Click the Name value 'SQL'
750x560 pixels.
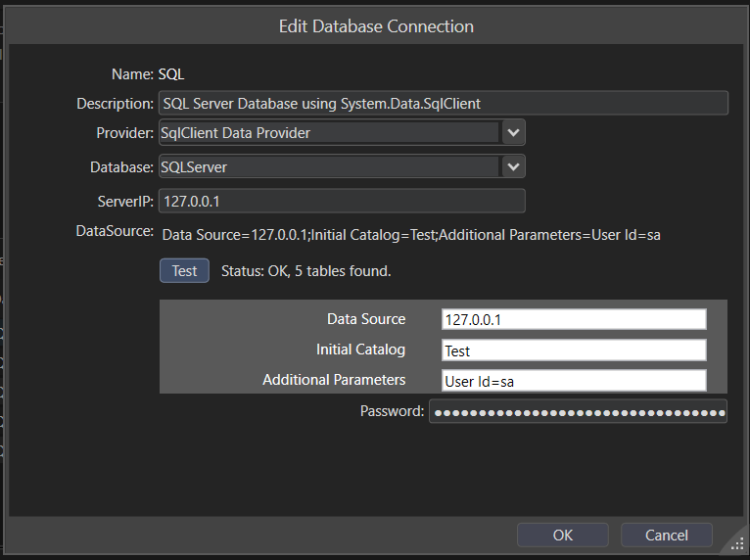171,74
